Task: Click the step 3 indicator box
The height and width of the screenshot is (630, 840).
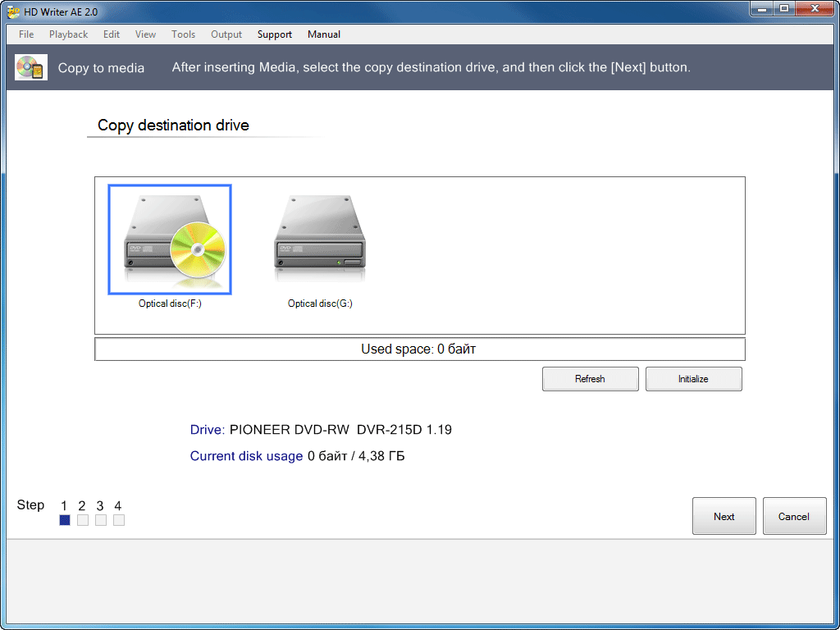Action: coord(101,520)
